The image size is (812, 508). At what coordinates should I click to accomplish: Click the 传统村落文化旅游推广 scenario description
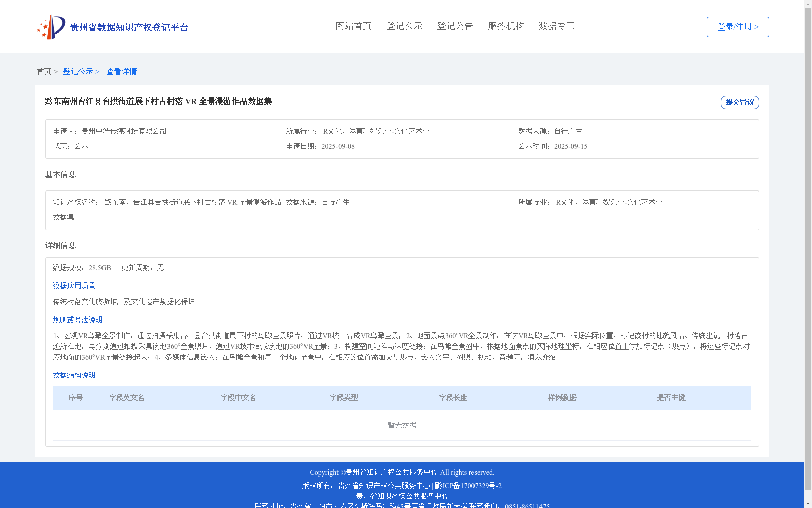[x=124, y=302]
